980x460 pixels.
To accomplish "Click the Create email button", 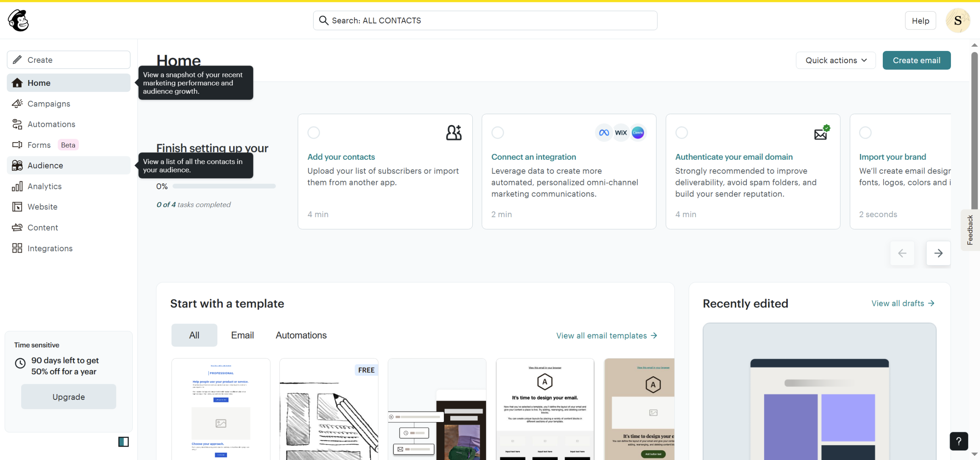I will 916,61.
